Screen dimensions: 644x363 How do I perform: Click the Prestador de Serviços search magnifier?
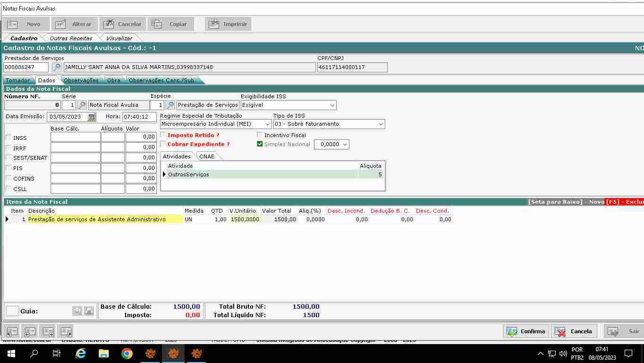(57, 68)
